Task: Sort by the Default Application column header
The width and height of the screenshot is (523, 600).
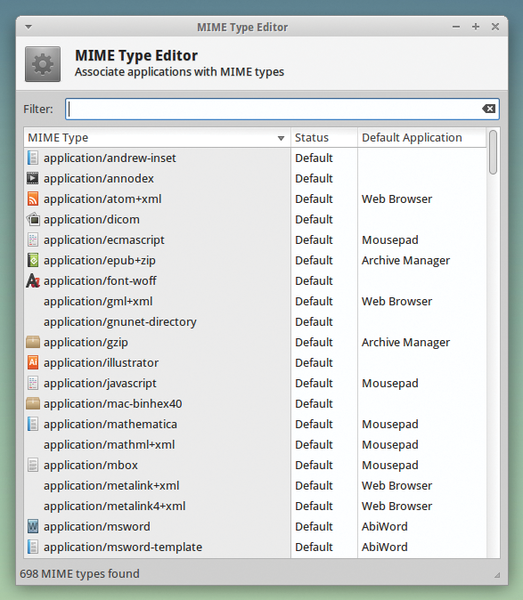Action: click(x=422, y=138)
